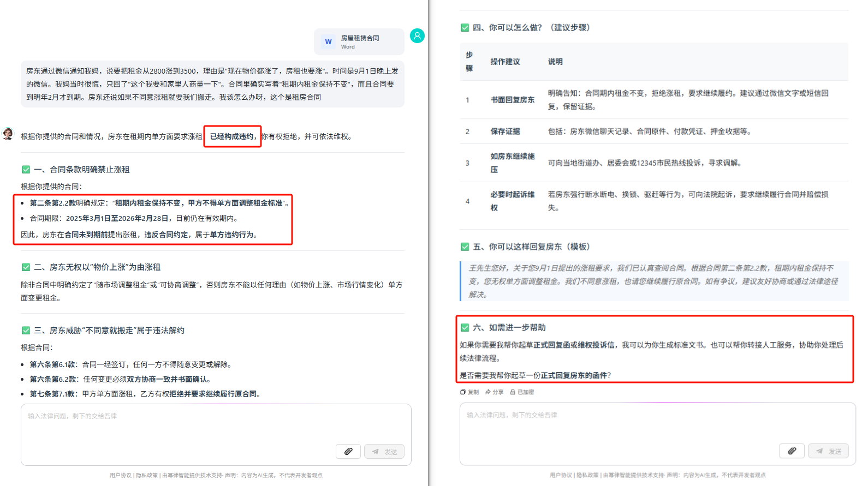
Task: Click green check beside 一、合同条款明确禁止涨租
Action: pos(26,170)
